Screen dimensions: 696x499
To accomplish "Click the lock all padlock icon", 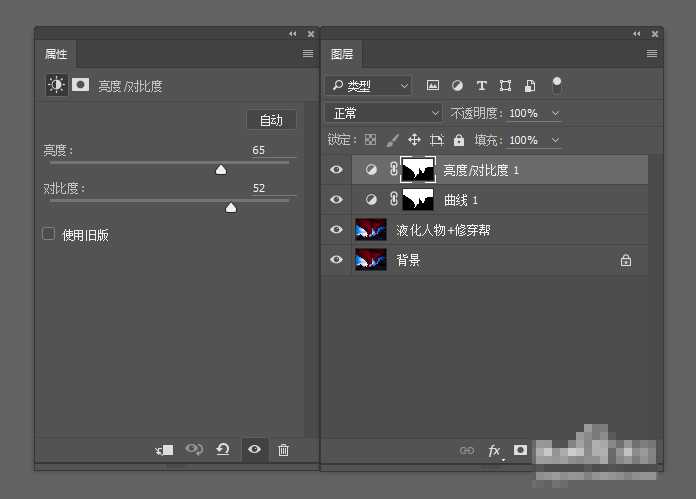I will coord(459,141).
